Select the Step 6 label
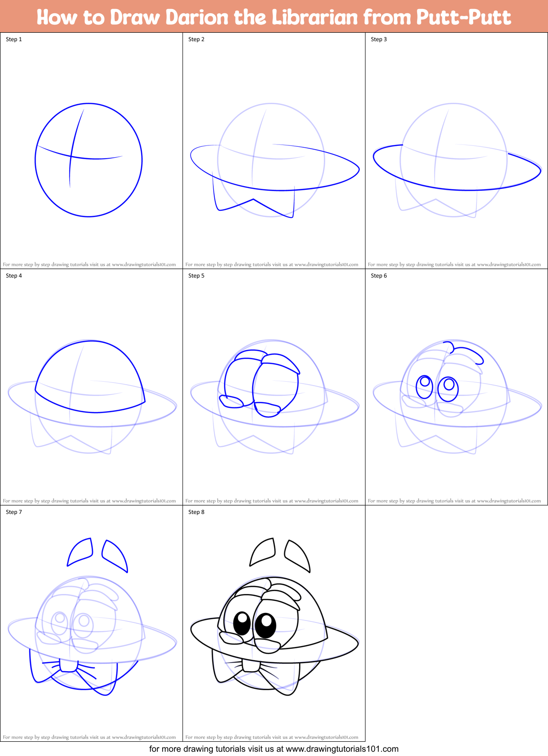 pos(379,276)
